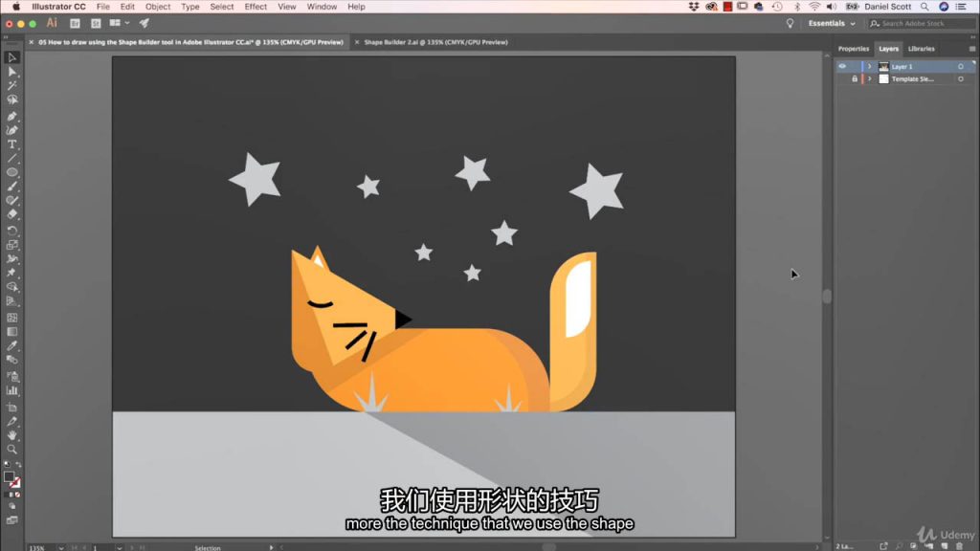Change screen mode button
The image size is (980, 551).
pyautogui.click(x=11, y=519)
